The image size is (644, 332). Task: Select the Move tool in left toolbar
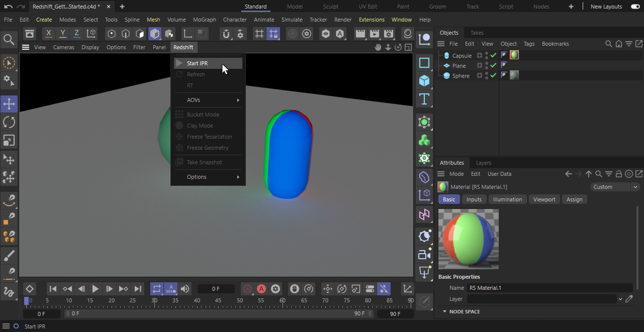click(x=9, y=104)
